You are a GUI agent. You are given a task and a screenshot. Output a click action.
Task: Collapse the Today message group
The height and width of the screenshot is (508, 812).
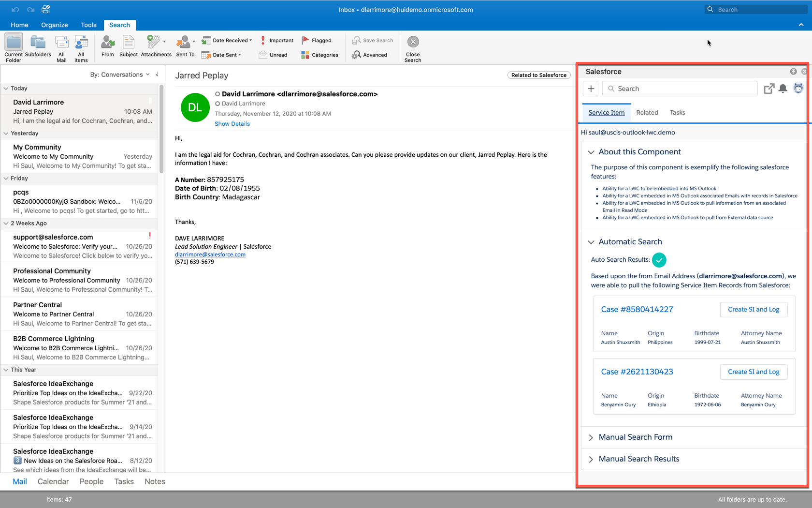(x=6, y=88)
